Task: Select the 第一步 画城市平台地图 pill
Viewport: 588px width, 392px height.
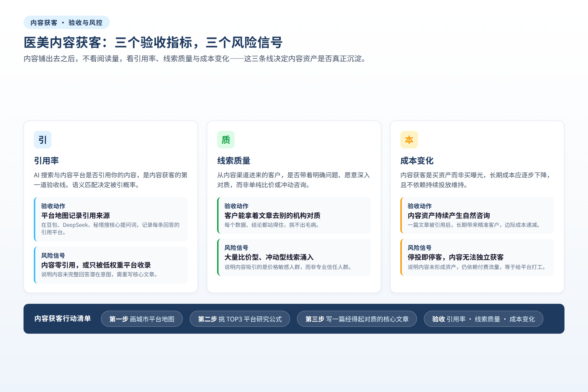Action: click(x=142, y=319)
